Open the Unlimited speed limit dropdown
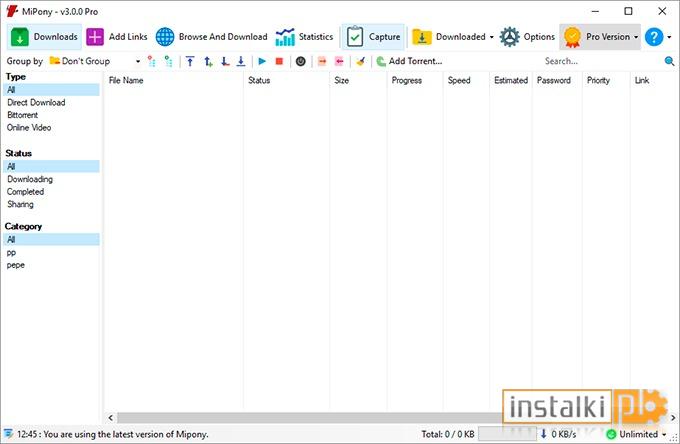Screen dimensions: 680x444 click(x=637, y=434)
